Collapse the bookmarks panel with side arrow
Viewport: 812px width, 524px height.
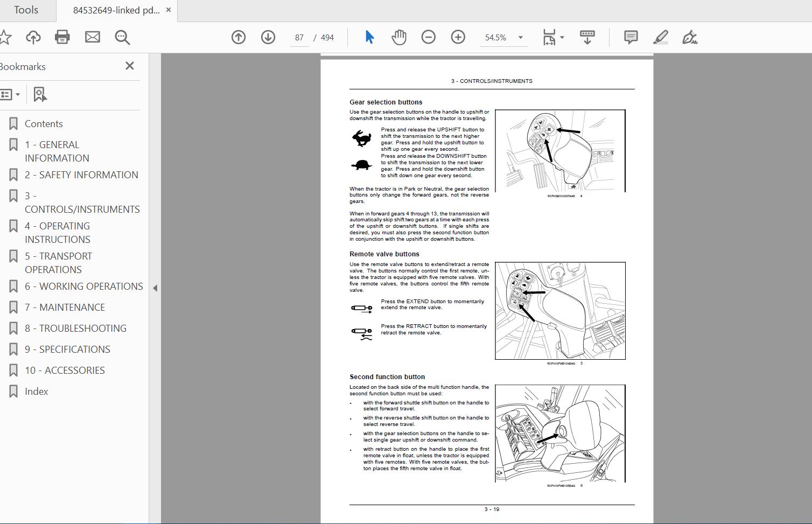coord(155,288)
